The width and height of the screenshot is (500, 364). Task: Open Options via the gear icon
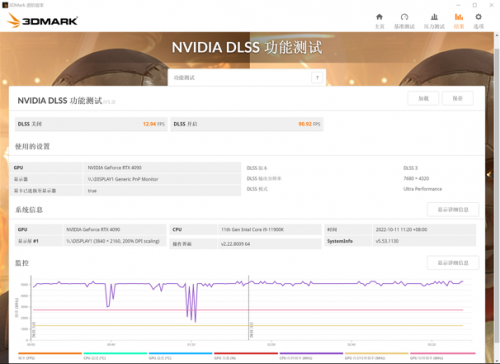click(478, 17)
